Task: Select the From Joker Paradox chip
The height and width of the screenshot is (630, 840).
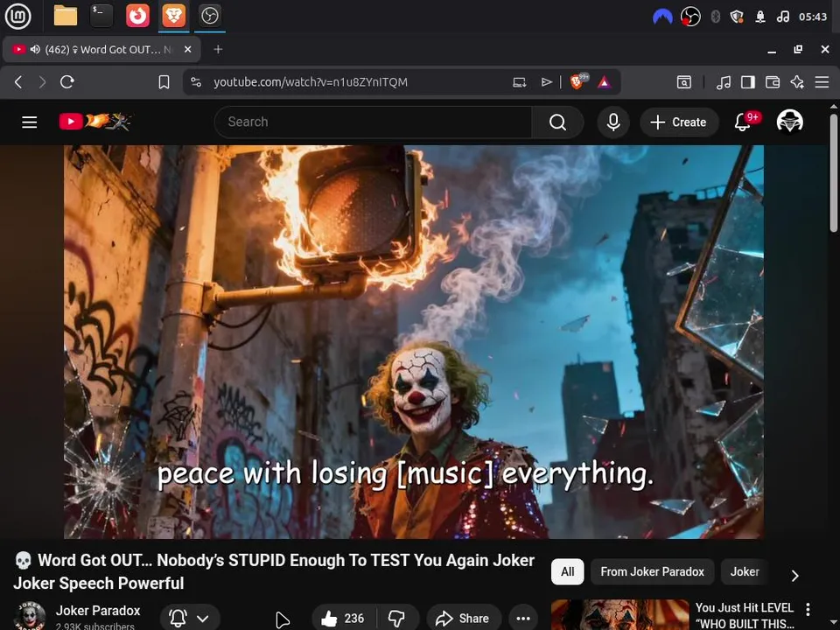Action: 652,571
